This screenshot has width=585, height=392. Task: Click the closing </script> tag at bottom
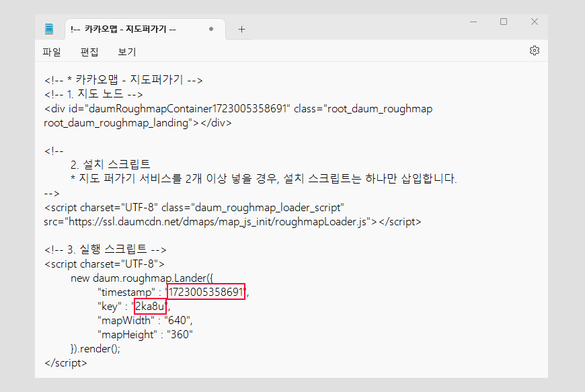tap(66, 363)
